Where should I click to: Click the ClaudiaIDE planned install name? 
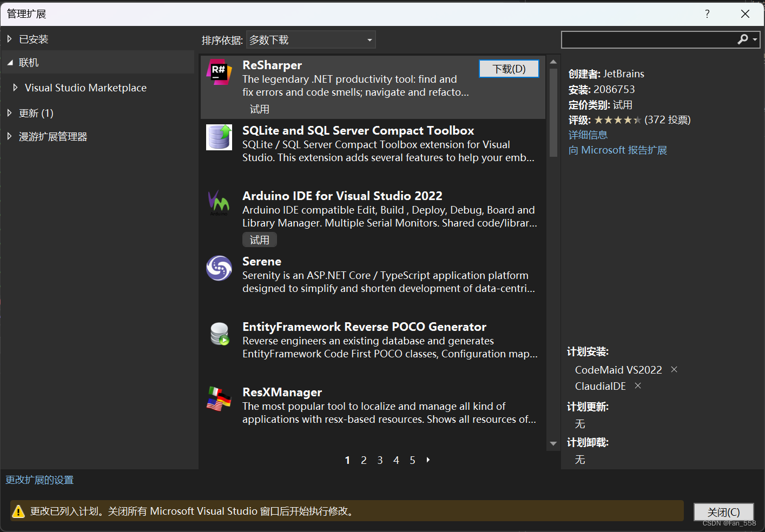[x=601, y=386]
